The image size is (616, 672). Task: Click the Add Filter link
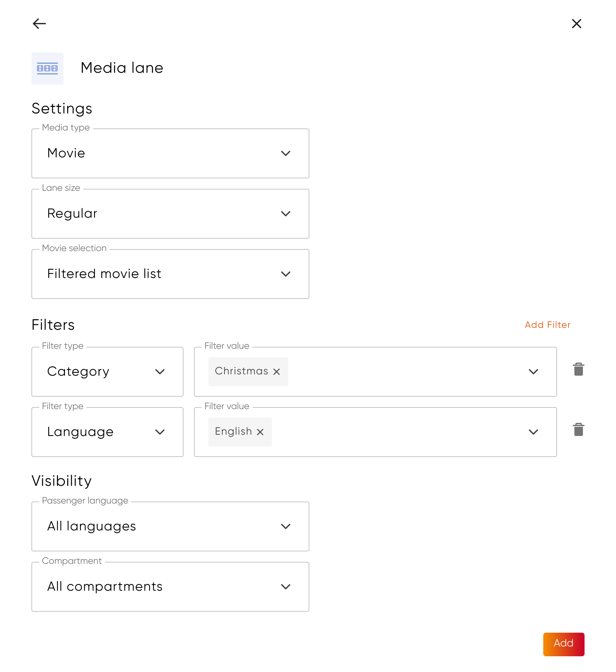(547, 325)
